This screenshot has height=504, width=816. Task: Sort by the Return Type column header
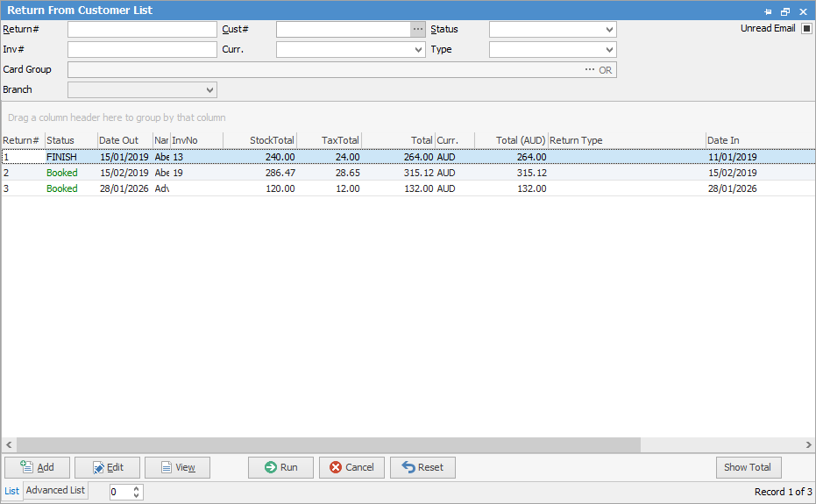pos(627,140)
